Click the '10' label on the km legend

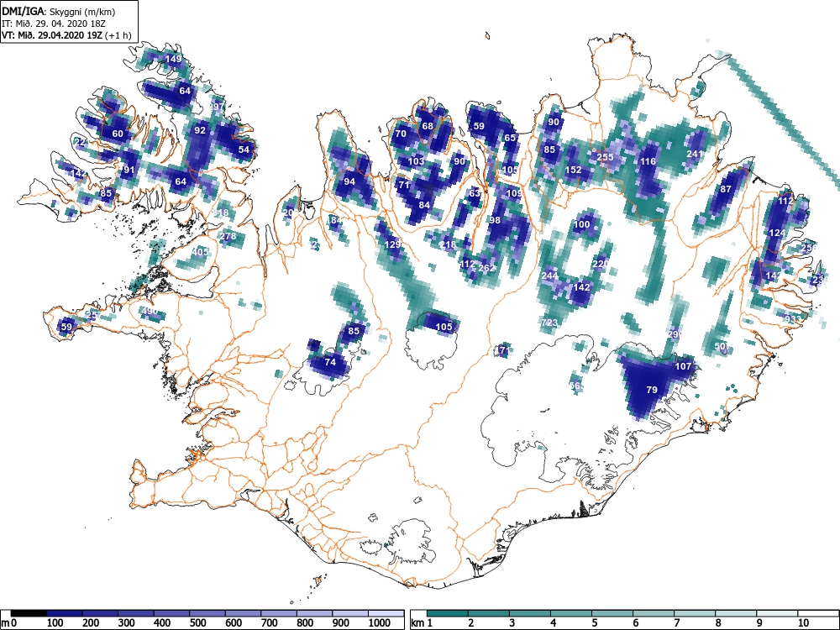(803, 623)
